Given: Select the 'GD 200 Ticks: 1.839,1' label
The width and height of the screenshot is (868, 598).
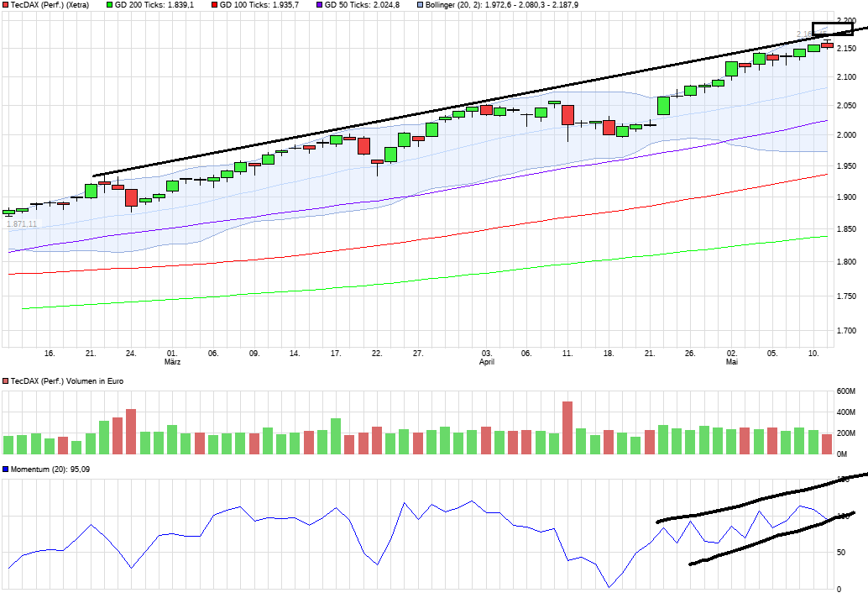Looking at the screenshot, I should (x=154, y=5).
